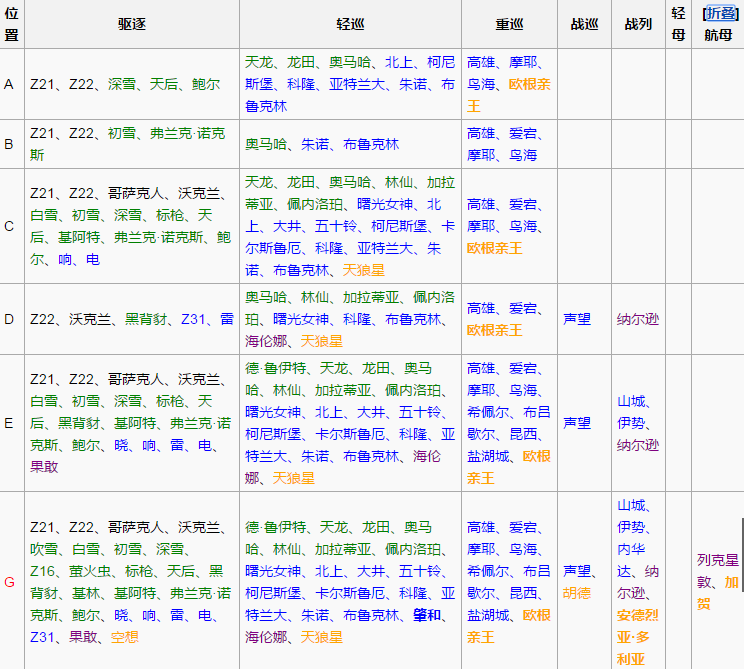This screenshot has height=669, width=744.
Task: Open the 胡德 battlecruiser link
Action: (577, 593)
